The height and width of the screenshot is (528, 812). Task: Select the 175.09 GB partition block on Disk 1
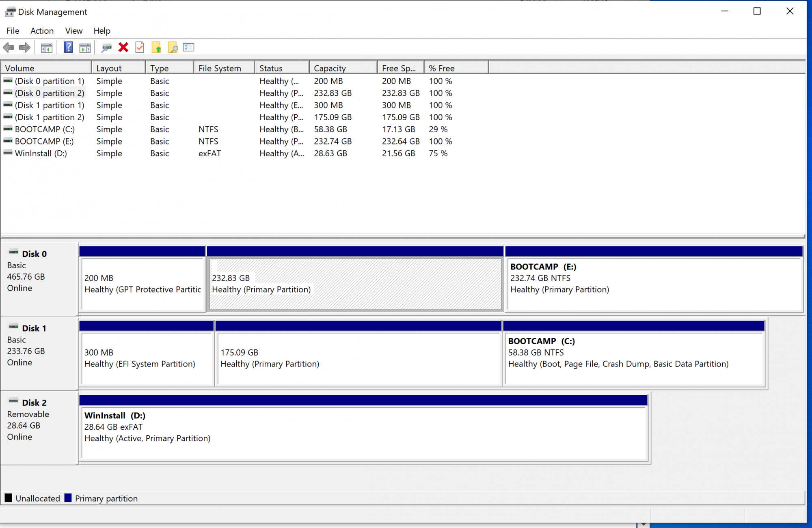(x=358, y=353)
